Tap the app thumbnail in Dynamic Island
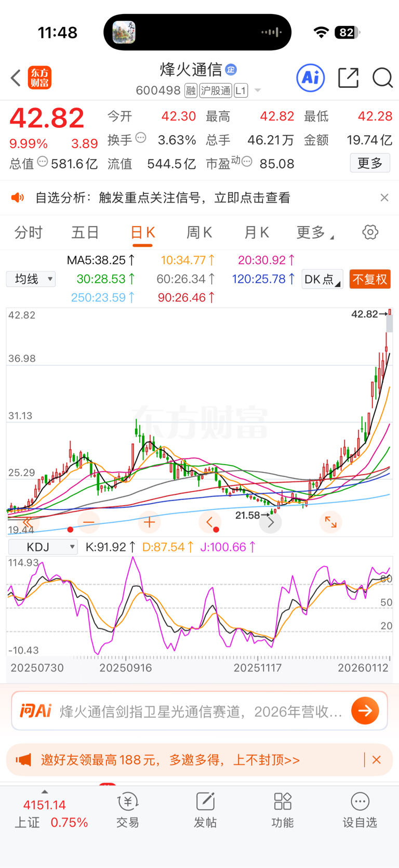This screenshot has width=399, height=868. pos(124,32)
